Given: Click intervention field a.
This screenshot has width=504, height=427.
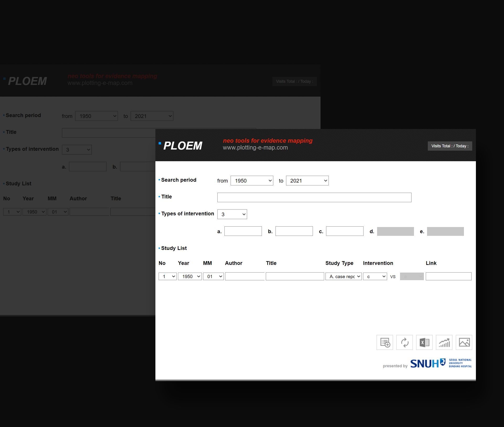Looking at the screenshot, I should point(243,231).
